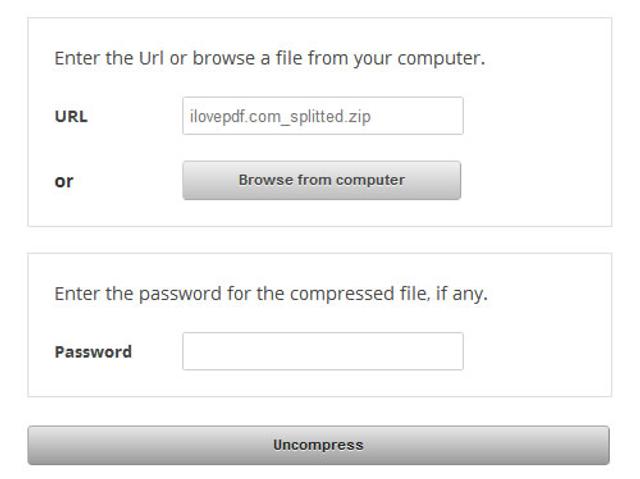Click the URL input field
Screen dimensions: 640x479
322,116
